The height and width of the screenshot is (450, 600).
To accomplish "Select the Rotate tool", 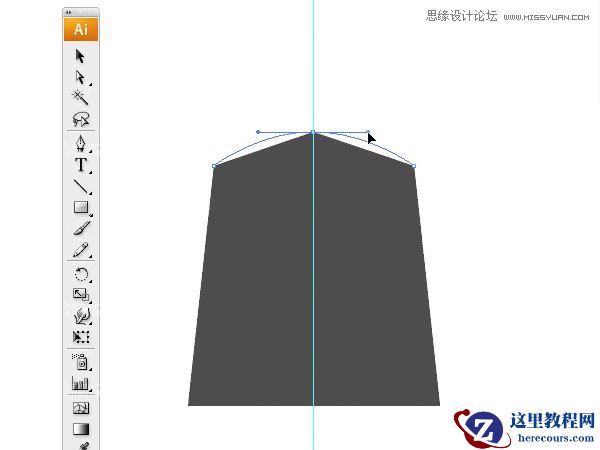I will [x=81, y=274].
